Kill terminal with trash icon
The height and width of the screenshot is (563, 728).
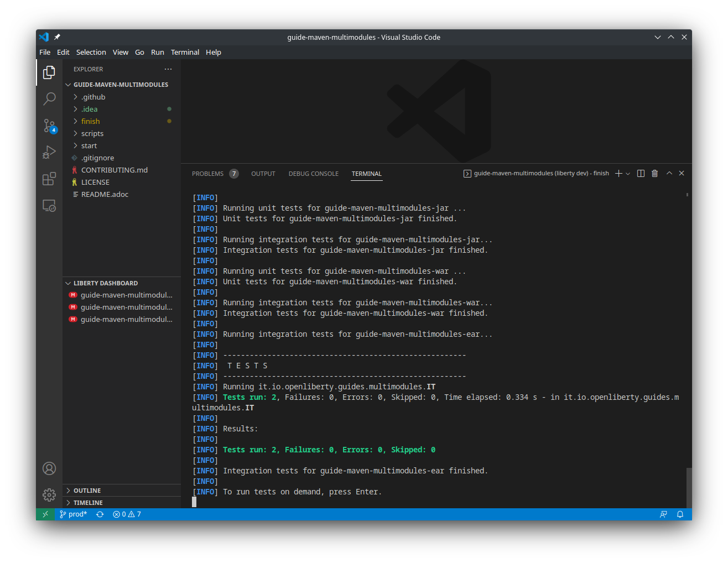point(654,173)
